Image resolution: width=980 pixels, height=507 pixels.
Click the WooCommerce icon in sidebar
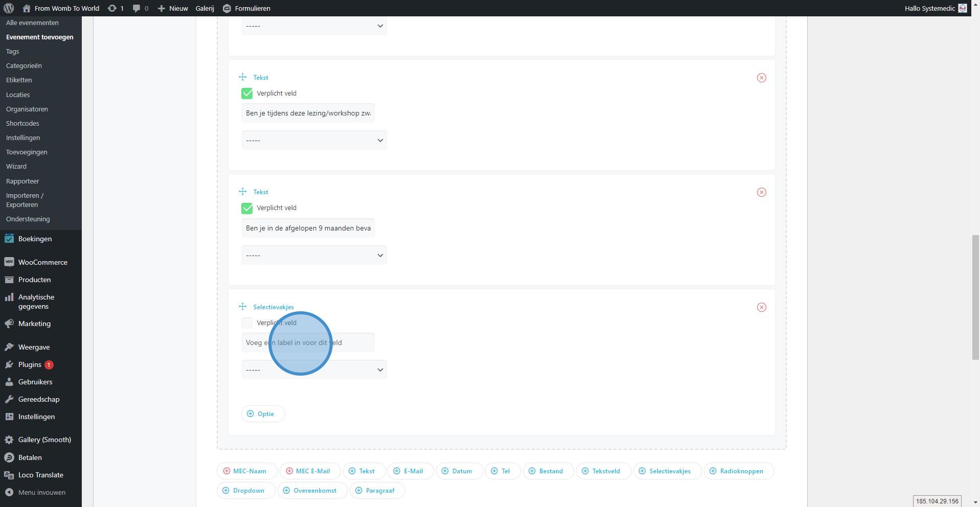click(x=9, y=262)
